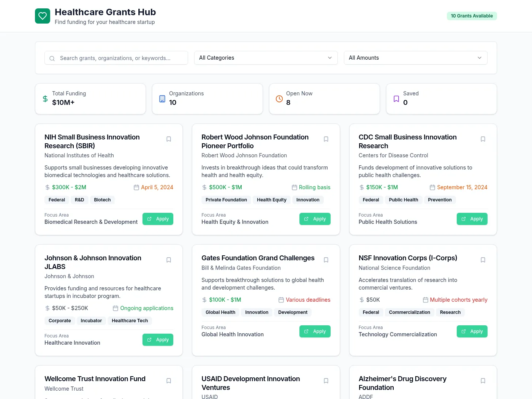Click calendar icon beside Various deadlines
532x399 pixels.
[281, 300]
